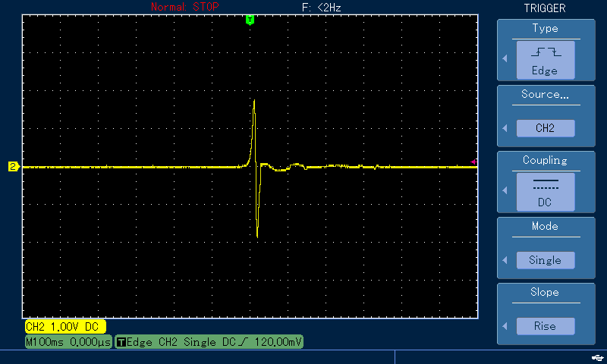Screen dimensions: 607x364
Task: Click the yellow channel 2 ground marker
Action: pyautogui.click(x=14, y=167)
